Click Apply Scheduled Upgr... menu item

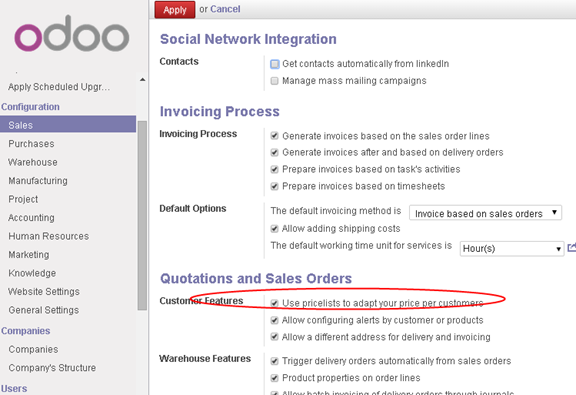pyautogui.click(x=59, y=87)
